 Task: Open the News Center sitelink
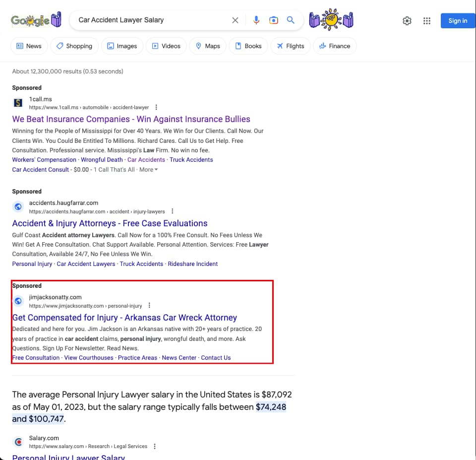pyautogui.click(x=179, y=358)
